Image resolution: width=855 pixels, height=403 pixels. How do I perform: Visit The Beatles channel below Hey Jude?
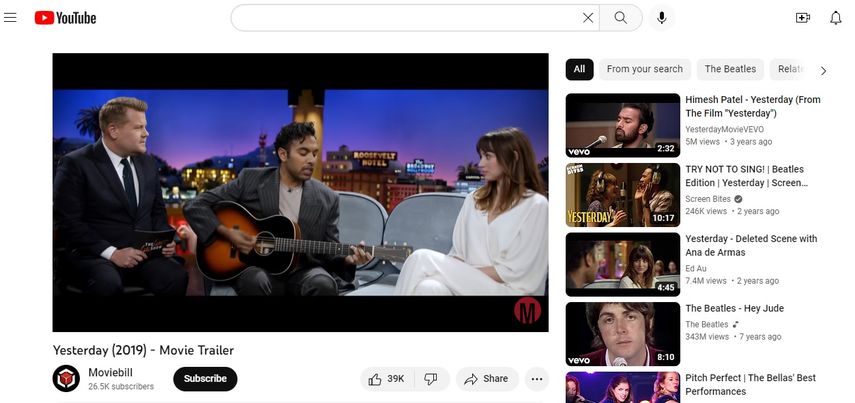click(707, 324)
